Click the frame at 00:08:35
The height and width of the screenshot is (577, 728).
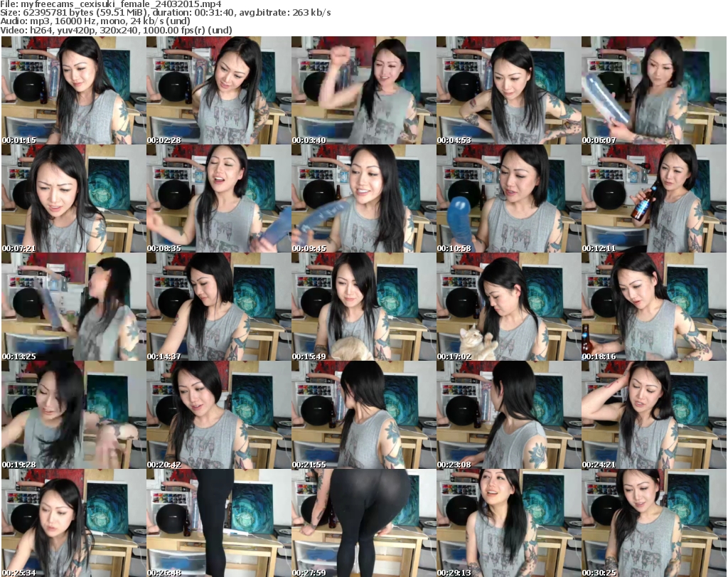[218, 198]
